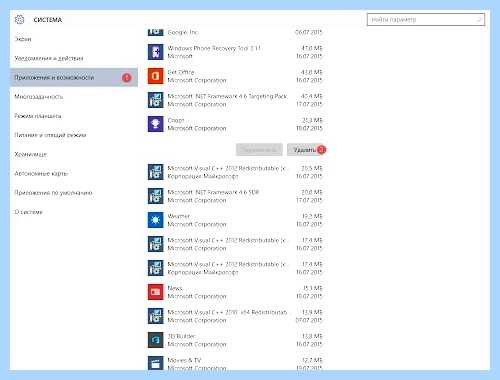
Task: Select the Movies & TV app name
Action: click(x=184, y=360)
